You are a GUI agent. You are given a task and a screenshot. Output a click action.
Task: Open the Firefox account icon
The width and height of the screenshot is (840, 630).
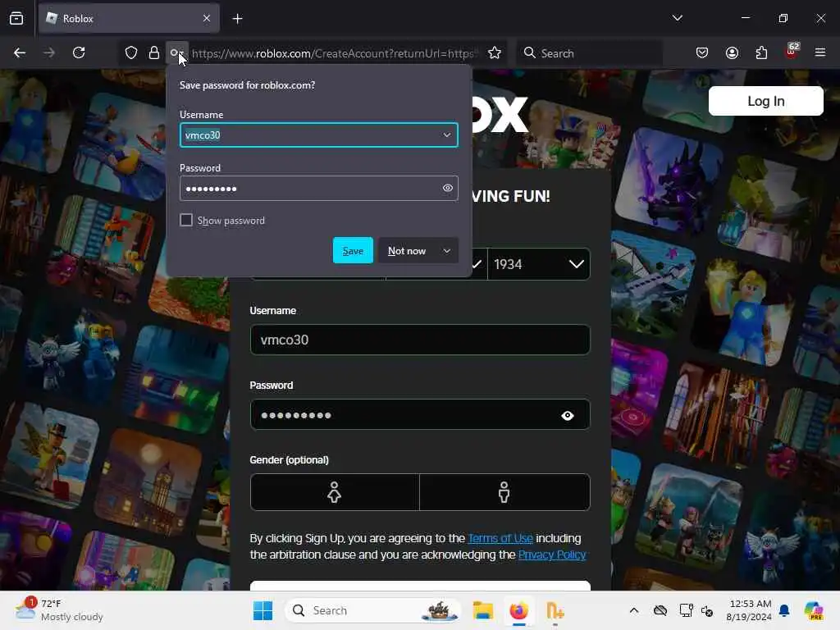(732, 52)
